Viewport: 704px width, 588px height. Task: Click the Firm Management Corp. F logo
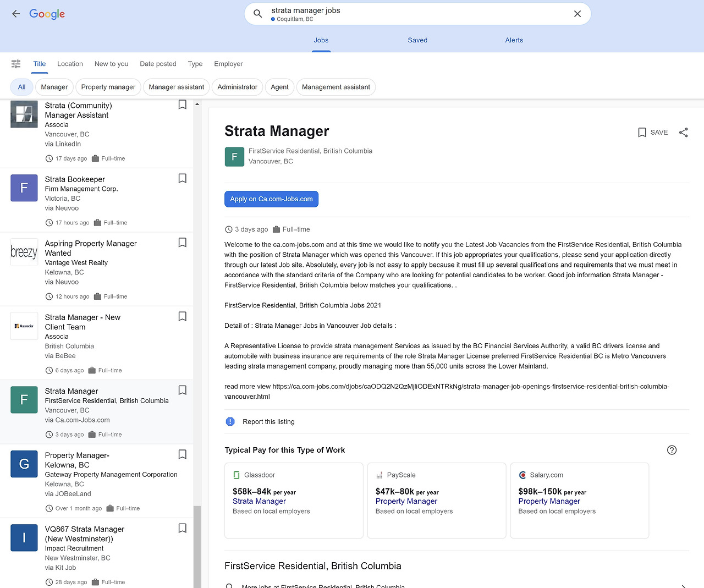point(24,188)
